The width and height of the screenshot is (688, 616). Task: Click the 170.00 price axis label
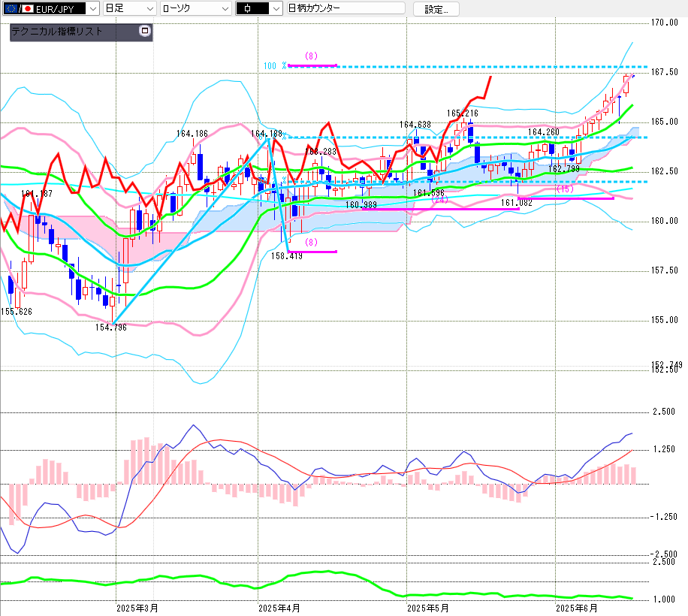pos(664,23)
